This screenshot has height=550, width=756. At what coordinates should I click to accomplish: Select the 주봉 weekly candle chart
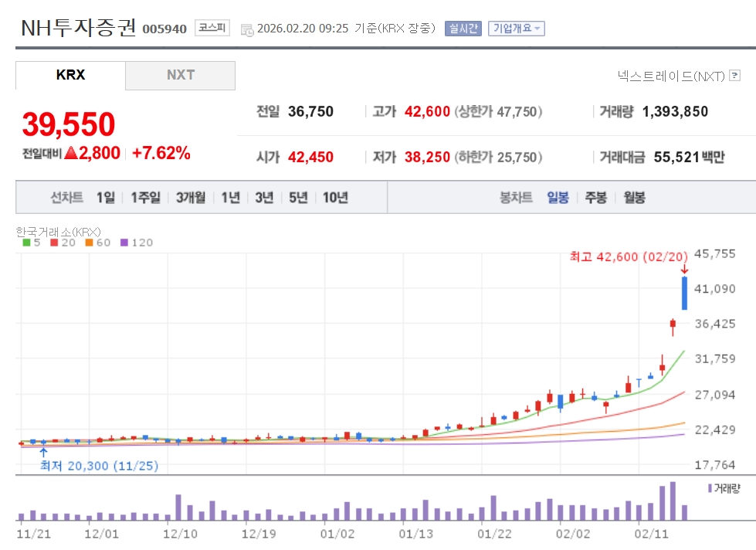595,197
